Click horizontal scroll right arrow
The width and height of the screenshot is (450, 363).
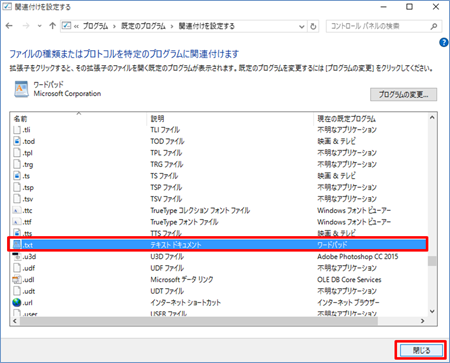[x=423, y=321]
